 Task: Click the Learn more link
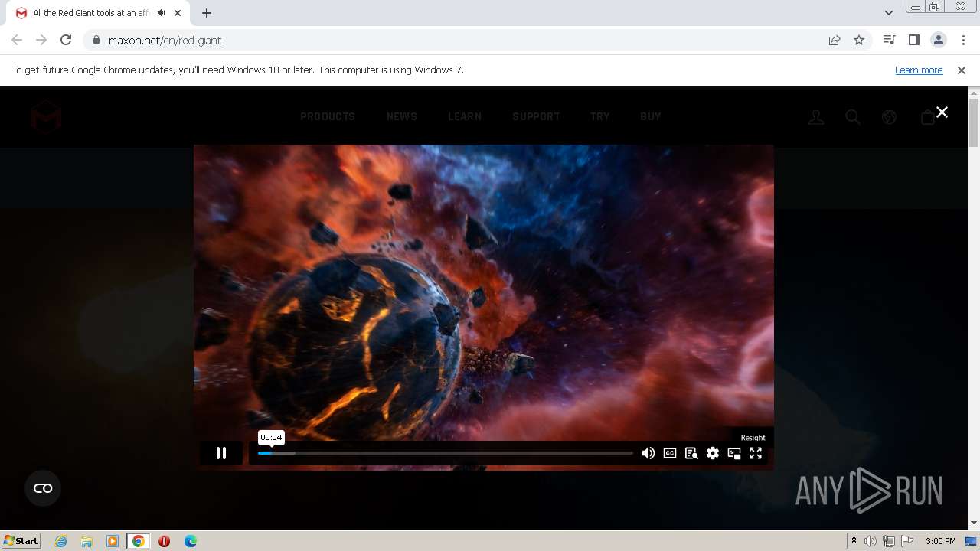[x=919, y=70]
